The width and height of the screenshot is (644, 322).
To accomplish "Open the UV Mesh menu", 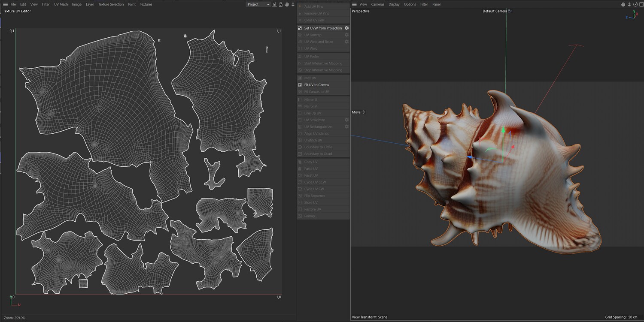I will (x=61, y=4).
